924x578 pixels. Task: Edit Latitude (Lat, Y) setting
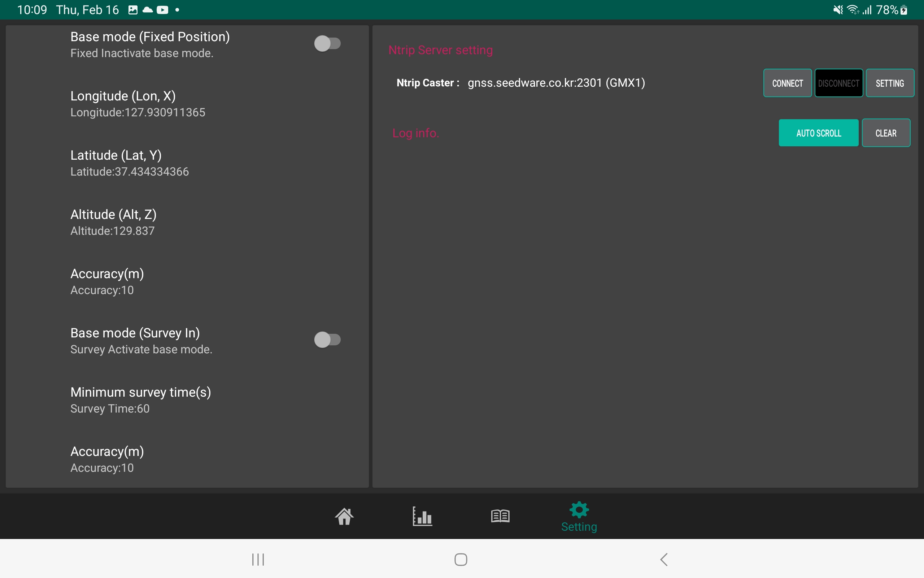(187, 163)
